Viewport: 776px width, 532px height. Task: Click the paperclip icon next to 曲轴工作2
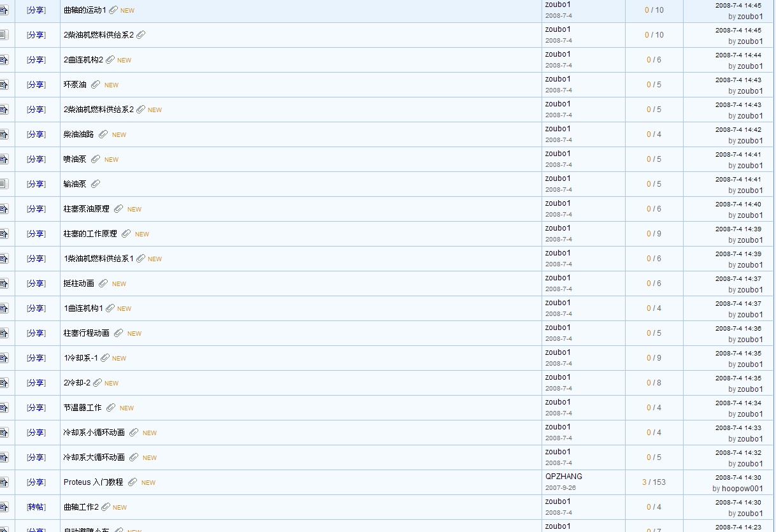[x=106, y=507]
